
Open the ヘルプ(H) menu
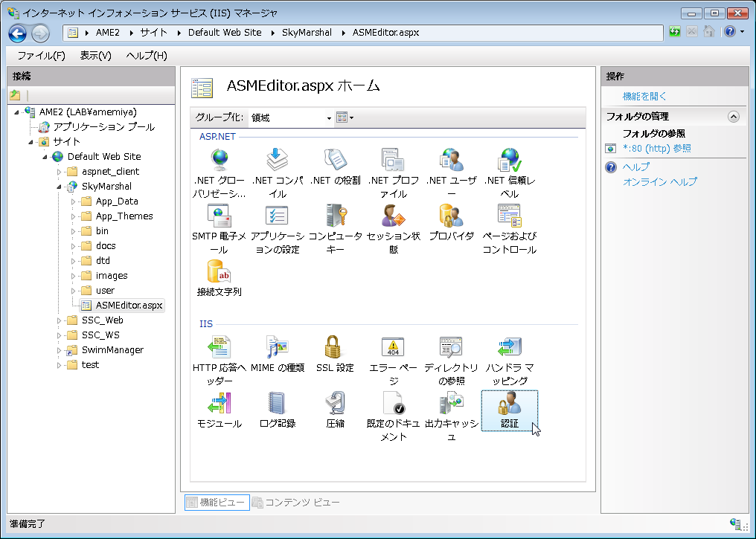point(147,56)
